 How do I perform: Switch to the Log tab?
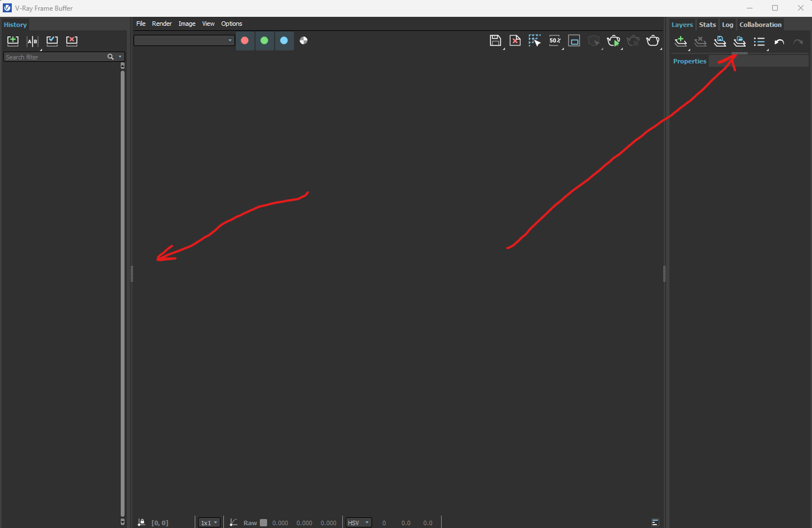click(x=727, y=25)
